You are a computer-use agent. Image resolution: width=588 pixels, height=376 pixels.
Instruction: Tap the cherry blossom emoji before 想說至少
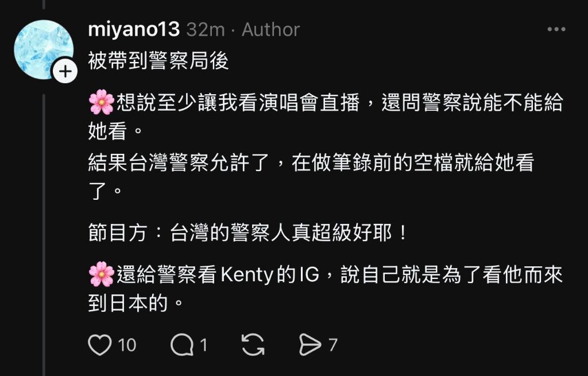(101, 102)
